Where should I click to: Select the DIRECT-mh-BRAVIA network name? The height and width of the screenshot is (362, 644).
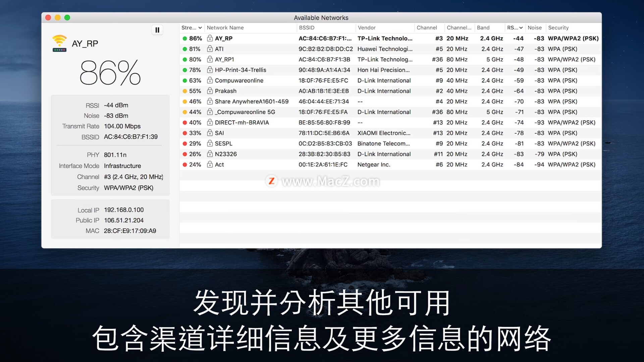(x=242, y=122)
